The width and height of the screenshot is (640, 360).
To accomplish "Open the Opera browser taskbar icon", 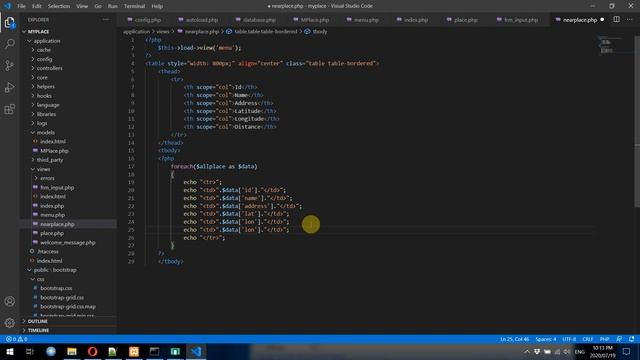I will click(x=93, y=351).
